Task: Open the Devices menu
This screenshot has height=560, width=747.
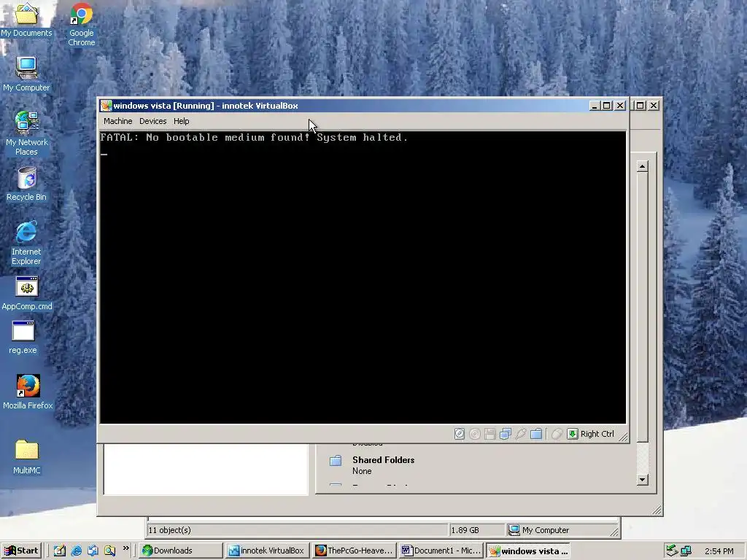Action: pos(153,121)
